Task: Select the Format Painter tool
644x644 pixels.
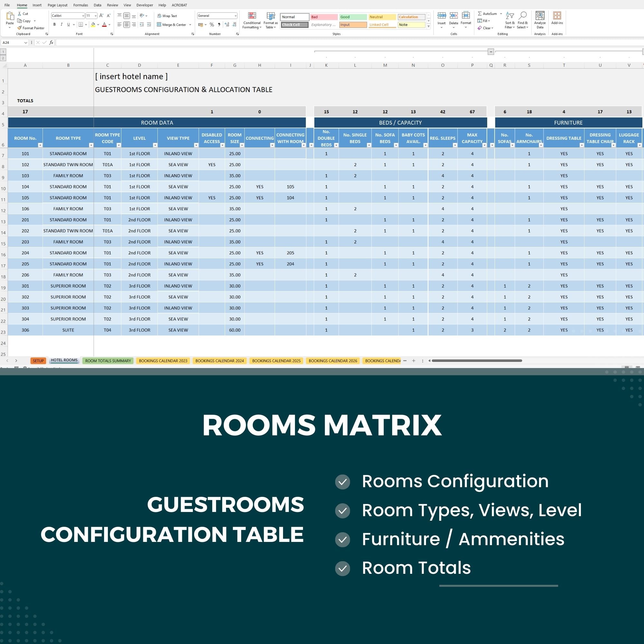Action: tap(31, 28)
